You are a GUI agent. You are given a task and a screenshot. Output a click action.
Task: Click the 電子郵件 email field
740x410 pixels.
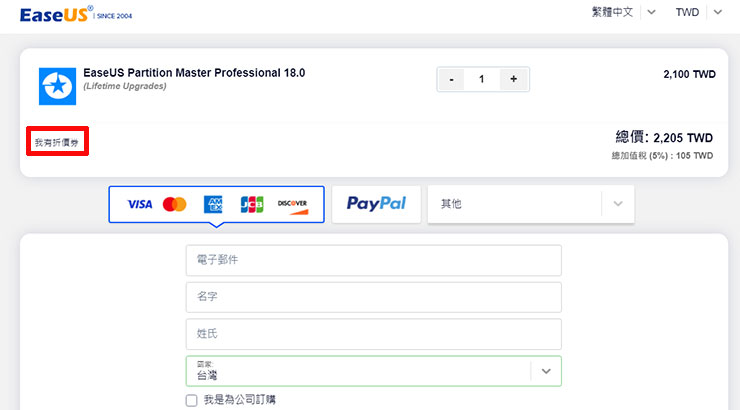(374, 260)
